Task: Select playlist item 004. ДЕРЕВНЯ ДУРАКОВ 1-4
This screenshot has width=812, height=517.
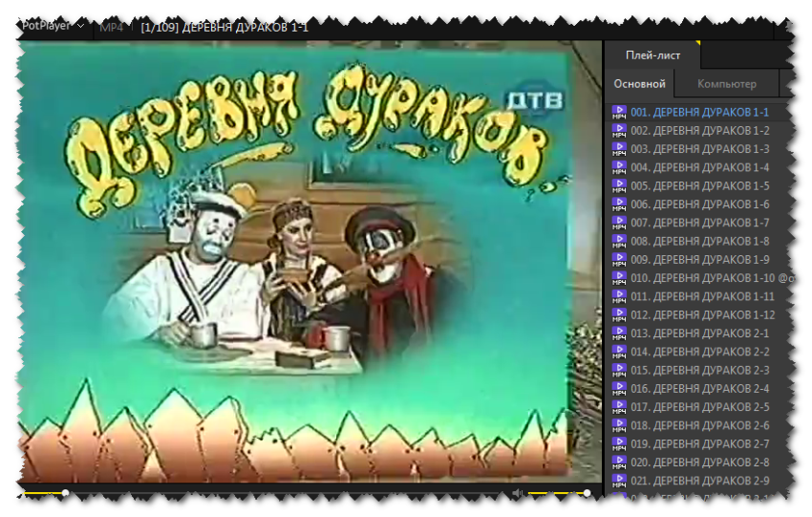Action: click(699, 168)
